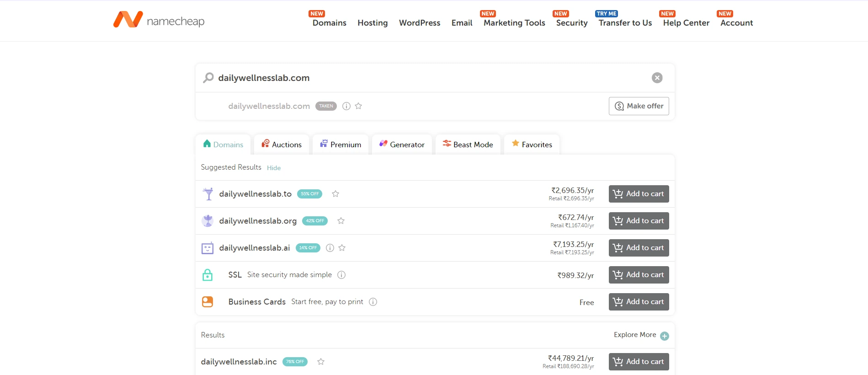
Task: Add dailywellnesslab.org to cart
Action: (x=639, y=221)
